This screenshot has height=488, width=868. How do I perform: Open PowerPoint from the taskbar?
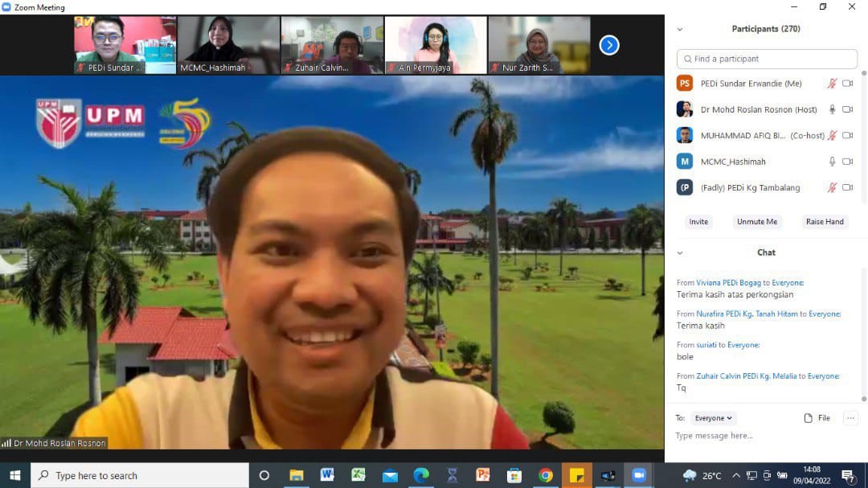[x=483, y=475]
